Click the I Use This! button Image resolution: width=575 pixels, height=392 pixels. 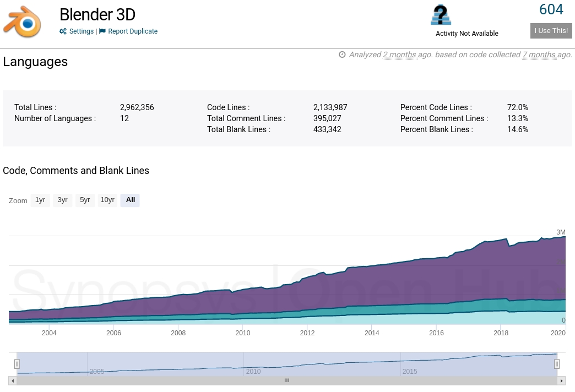click(x=551, y=31)
